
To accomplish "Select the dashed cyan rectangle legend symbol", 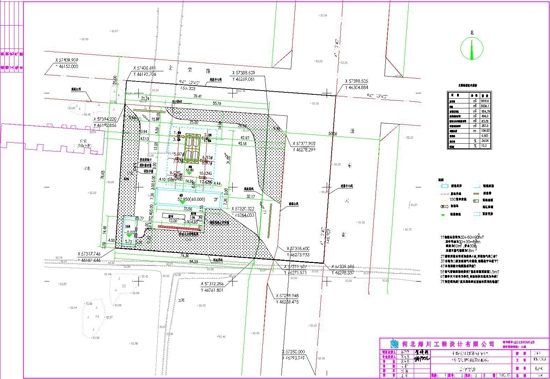I will click(477, 214).
